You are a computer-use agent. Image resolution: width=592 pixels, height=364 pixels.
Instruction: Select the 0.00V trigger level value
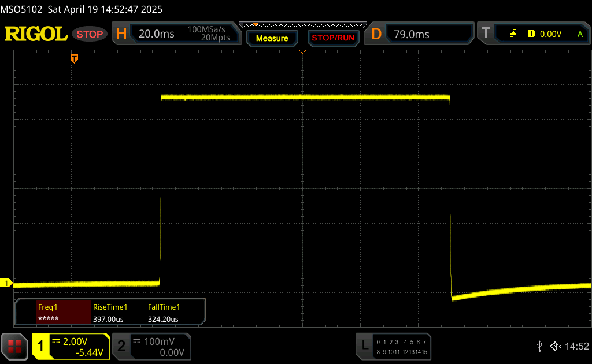coord(550,34)
